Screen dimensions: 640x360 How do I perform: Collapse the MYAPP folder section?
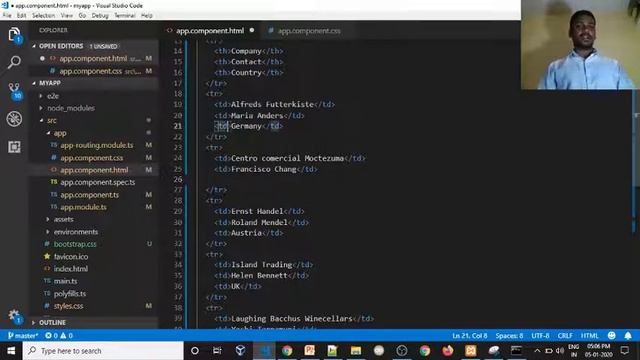[x=50, y=83]
